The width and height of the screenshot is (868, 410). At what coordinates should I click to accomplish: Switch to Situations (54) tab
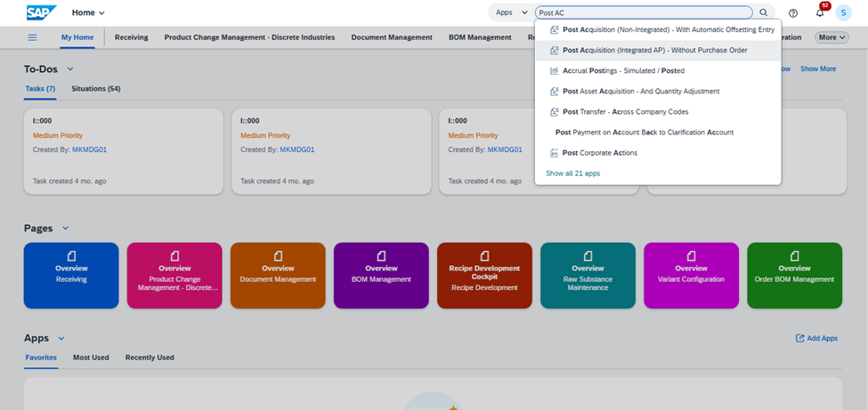[x=96, y=89]
